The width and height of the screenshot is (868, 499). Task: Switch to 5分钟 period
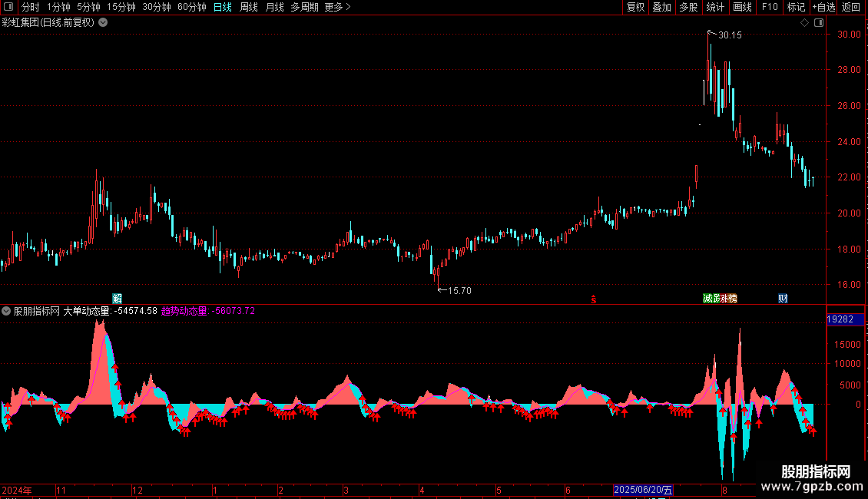(88, 7)
